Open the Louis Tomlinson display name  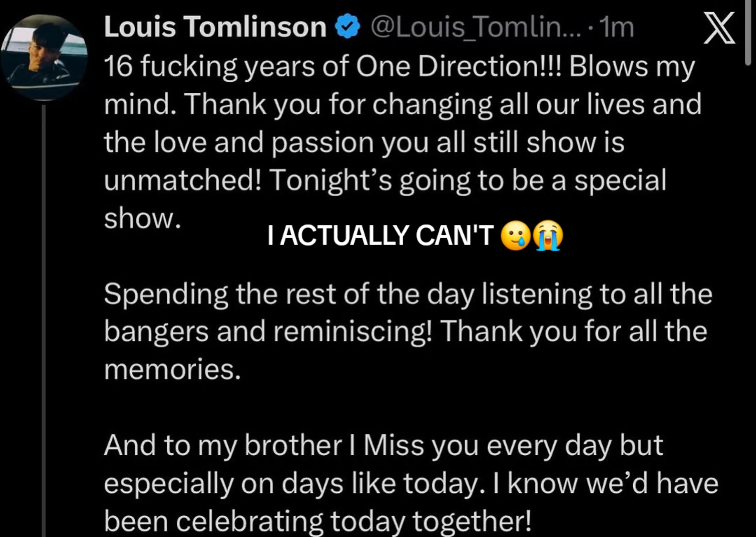pos(215,27)
